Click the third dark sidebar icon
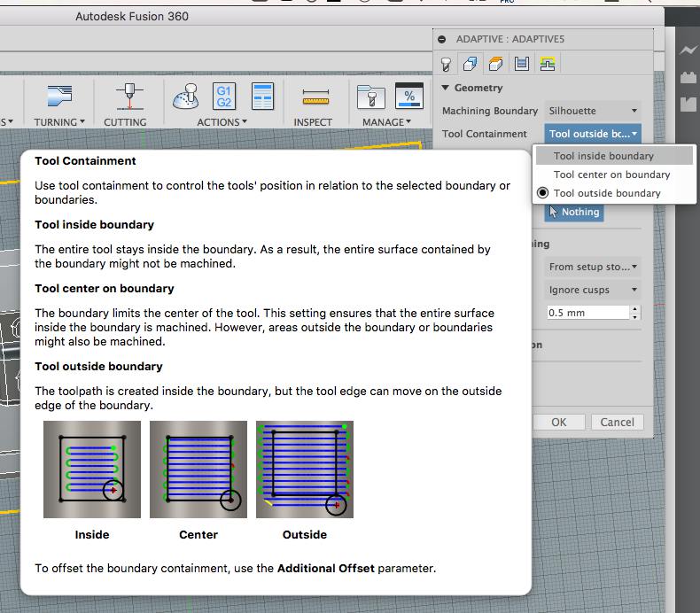Image resolution: width=700 pixels, height=613 pixels. (688, 104)
